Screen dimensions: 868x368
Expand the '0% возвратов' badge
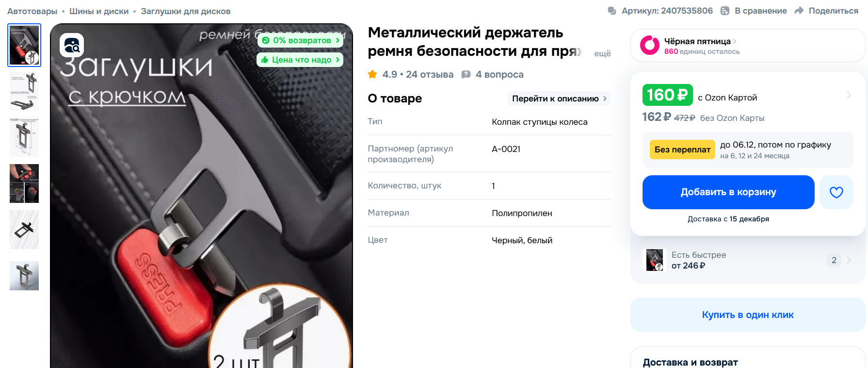(300, 40)
